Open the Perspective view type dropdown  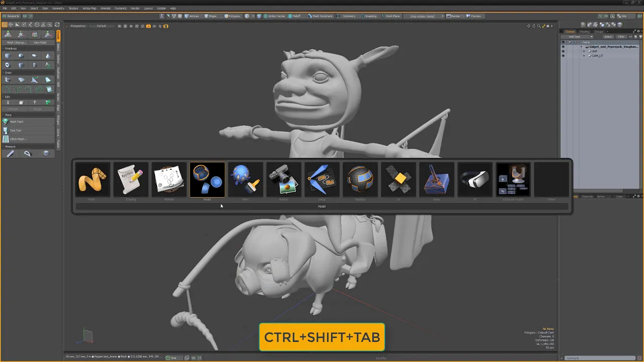(x=78, y=26)
